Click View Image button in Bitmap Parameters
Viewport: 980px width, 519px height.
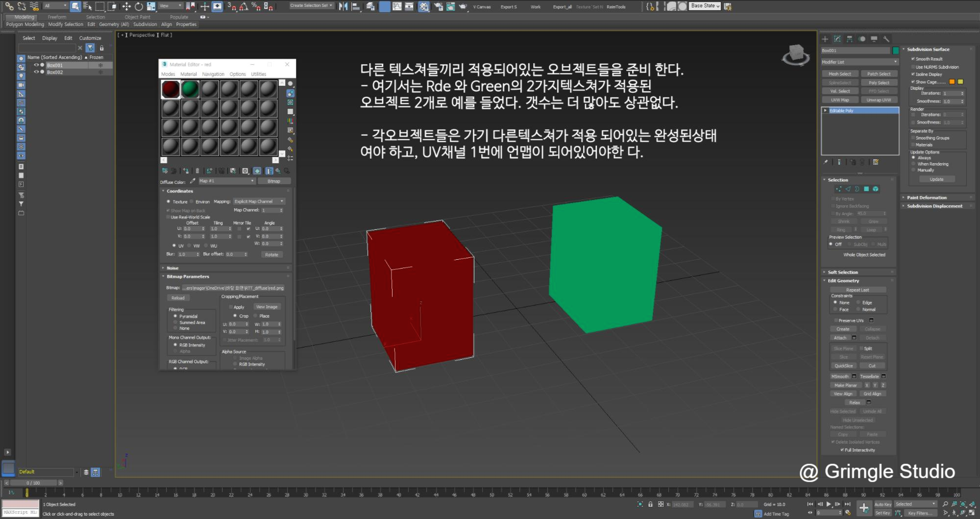pos(267,307)
